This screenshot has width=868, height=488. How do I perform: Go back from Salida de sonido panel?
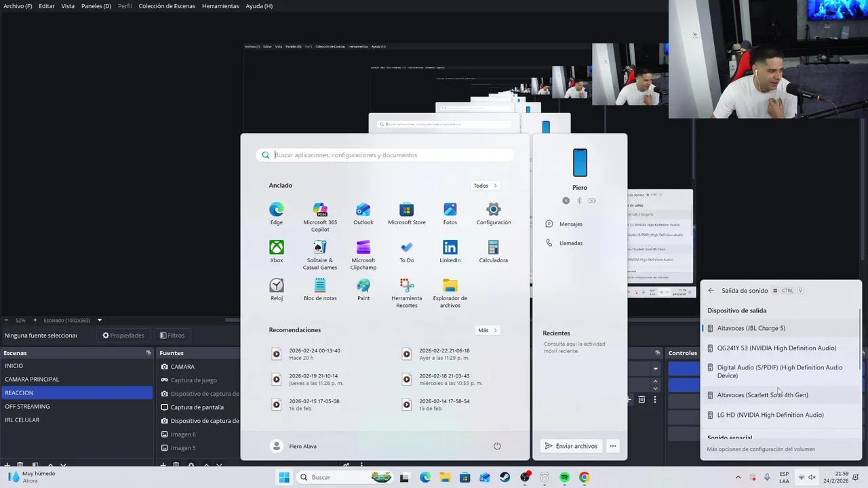click(x=711, y=291)
